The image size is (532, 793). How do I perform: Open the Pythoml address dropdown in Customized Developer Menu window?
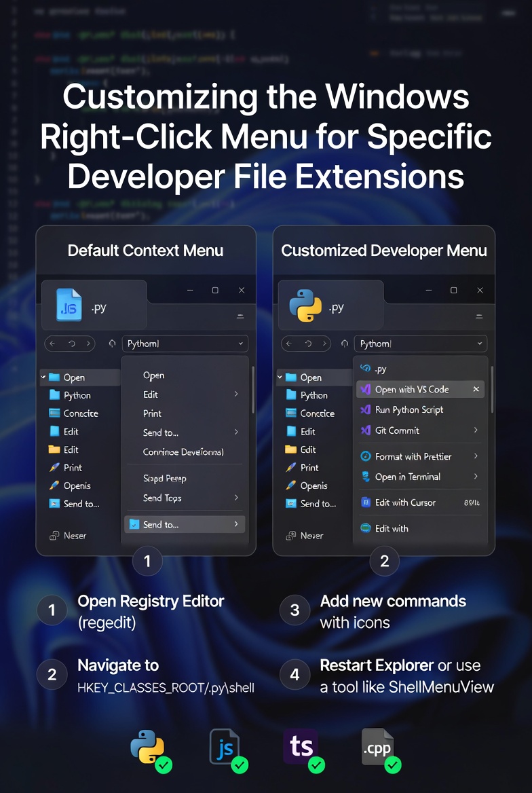(479, 344)
